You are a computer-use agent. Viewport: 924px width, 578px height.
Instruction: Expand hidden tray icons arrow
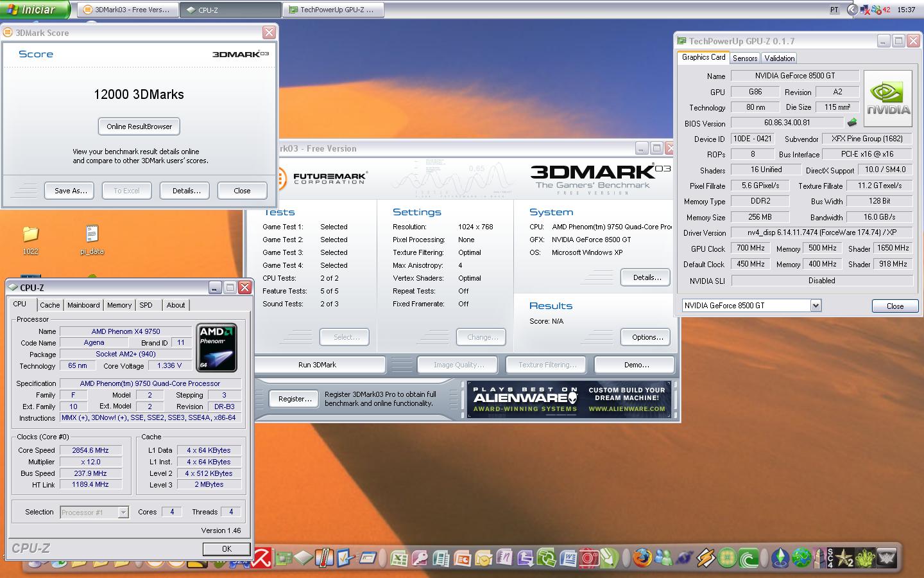852,10
